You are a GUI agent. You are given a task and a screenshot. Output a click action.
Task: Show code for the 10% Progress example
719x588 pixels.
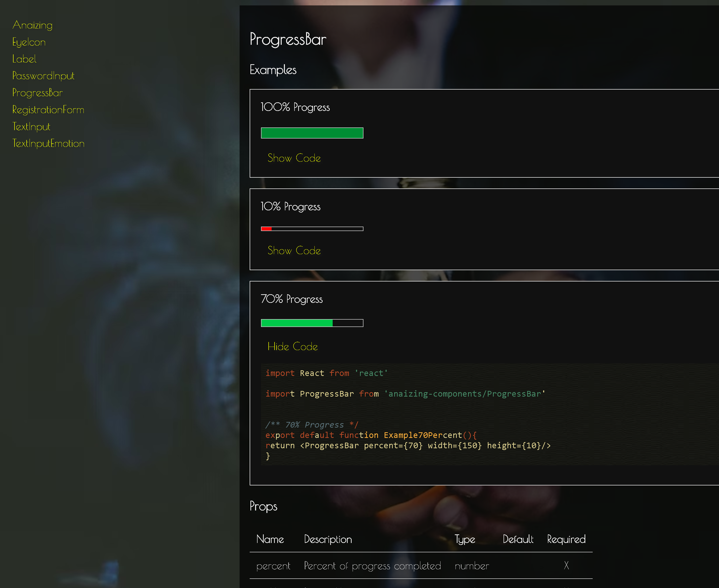pos(294,251)
